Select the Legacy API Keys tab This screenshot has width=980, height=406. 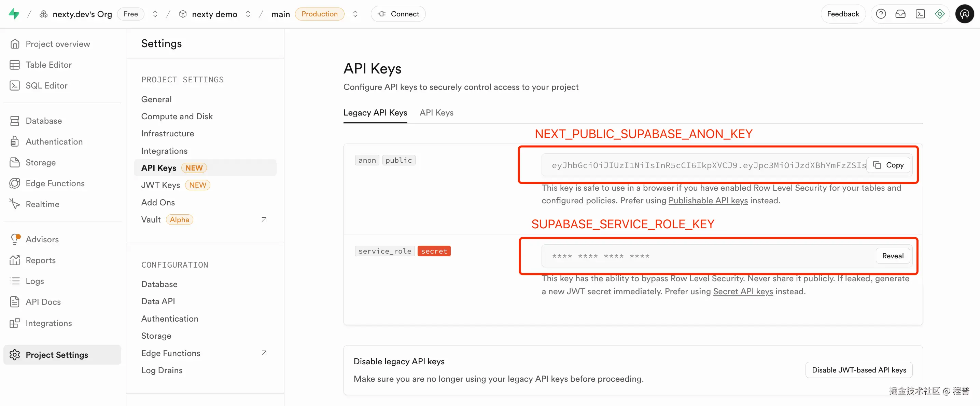[375, 112]
